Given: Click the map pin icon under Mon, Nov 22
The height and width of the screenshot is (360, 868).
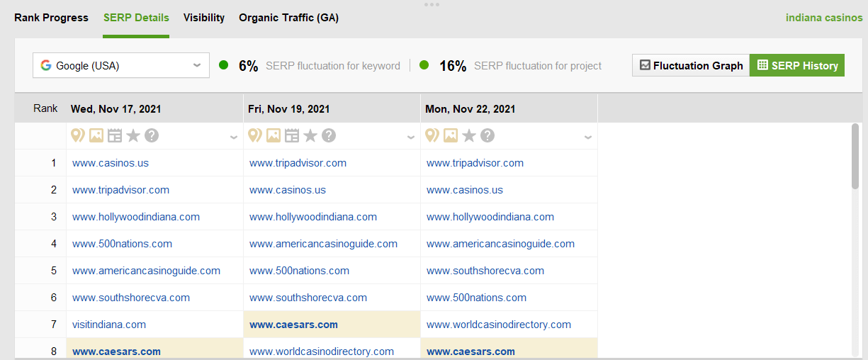Looking at the screenshot, I should 432,135.
